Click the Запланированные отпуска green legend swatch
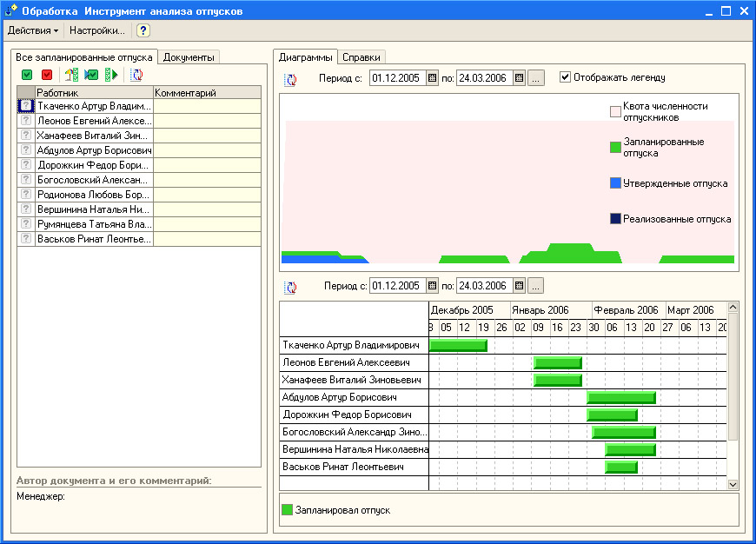This screenshot has height=544, width=756. pos(615,147)
